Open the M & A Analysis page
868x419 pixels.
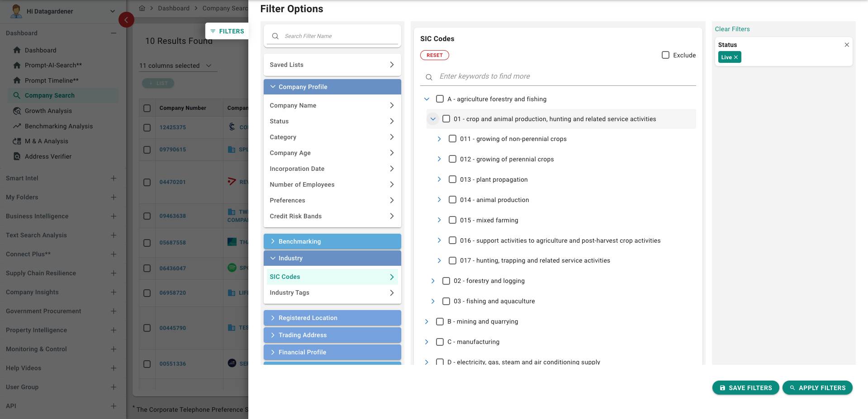[46, 141]
